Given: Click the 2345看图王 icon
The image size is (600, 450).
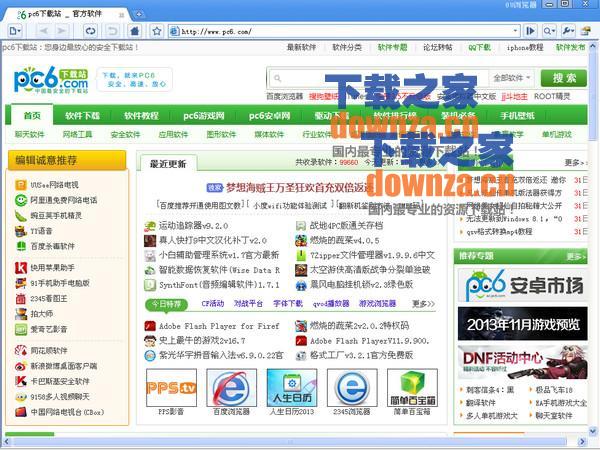Looking at the screenshot, I should [21, 298].
